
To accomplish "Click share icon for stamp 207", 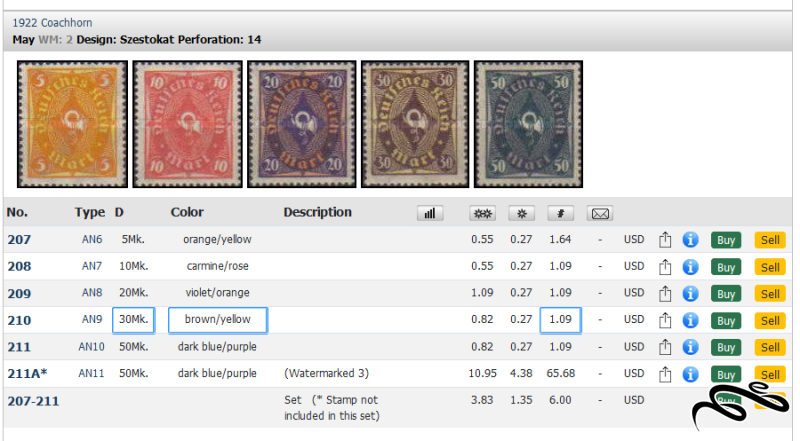I will pos(665,239).
